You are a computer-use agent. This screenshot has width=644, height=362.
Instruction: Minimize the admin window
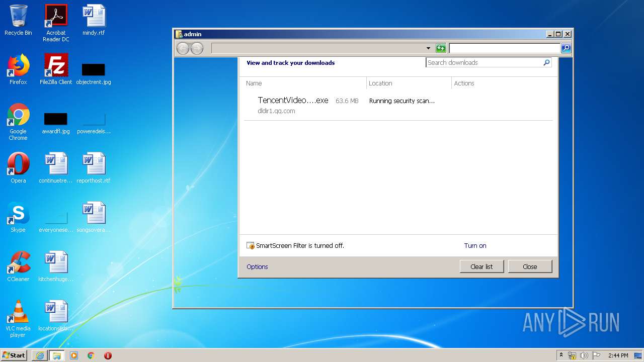[550, 34]
